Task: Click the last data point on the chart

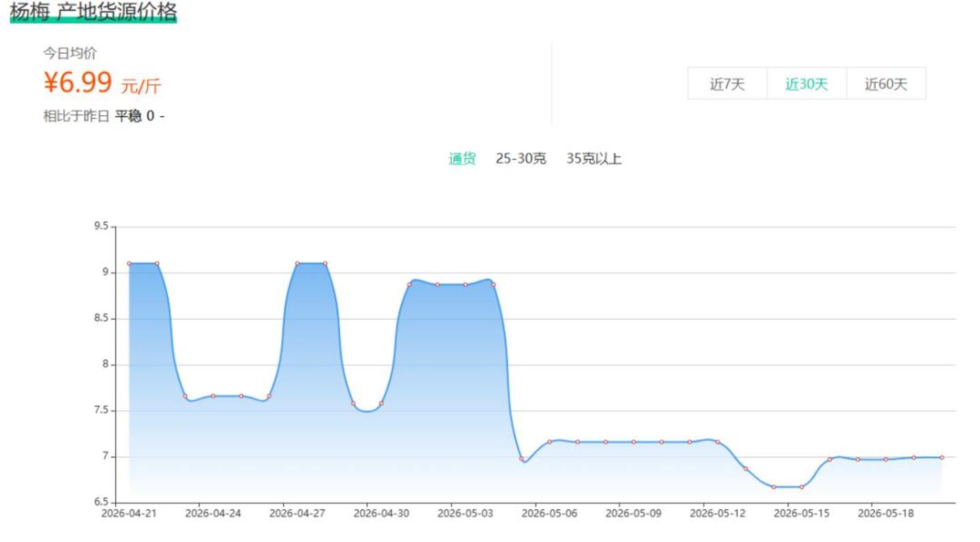Action: [x=942, y=458]
